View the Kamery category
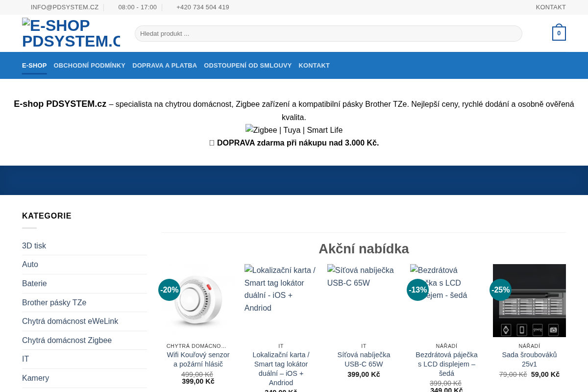This screenshot has height=392, width=588. click(x=35, y=378)
